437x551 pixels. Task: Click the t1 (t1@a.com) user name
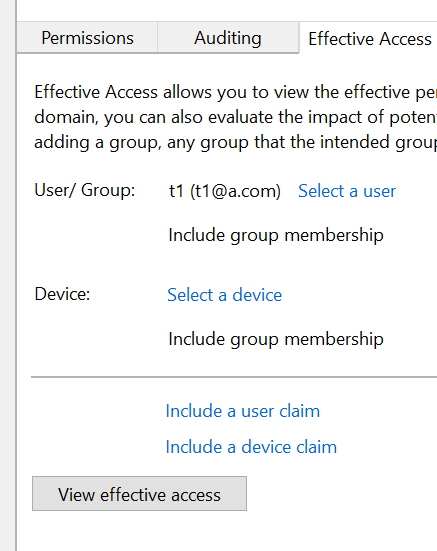pos(225,191)
